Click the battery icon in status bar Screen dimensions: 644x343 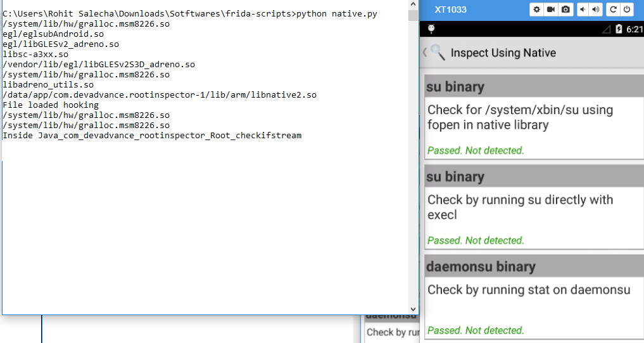[619, 29]
